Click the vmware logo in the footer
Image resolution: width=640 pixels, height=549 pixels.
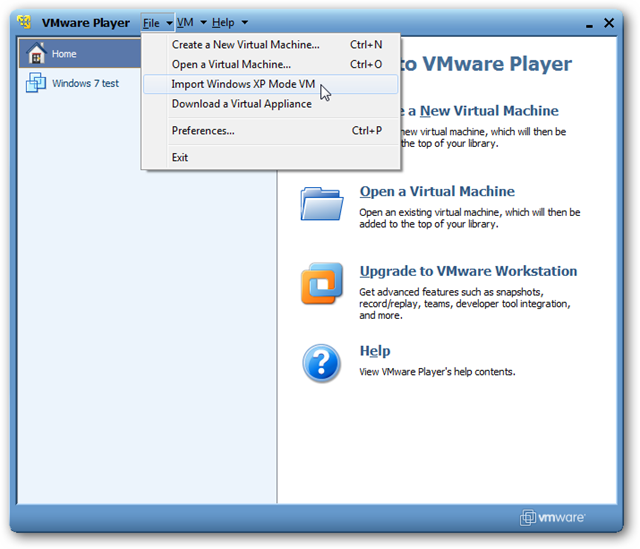[553, 518]
